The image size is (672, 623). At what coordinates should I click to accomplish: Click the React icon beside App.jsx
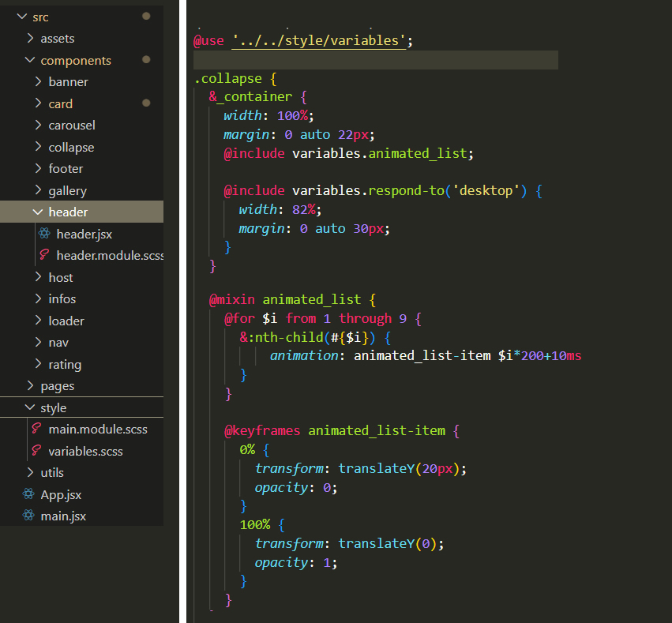(28, 495)
